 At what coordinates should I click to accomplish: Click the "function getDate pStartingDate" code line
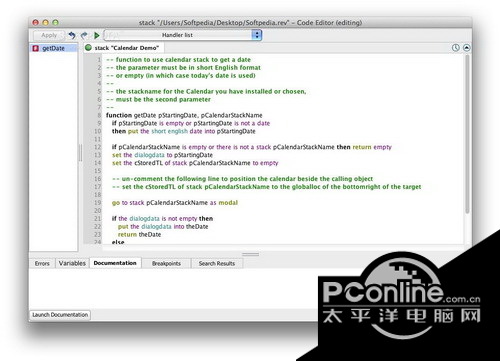[184, 115]
